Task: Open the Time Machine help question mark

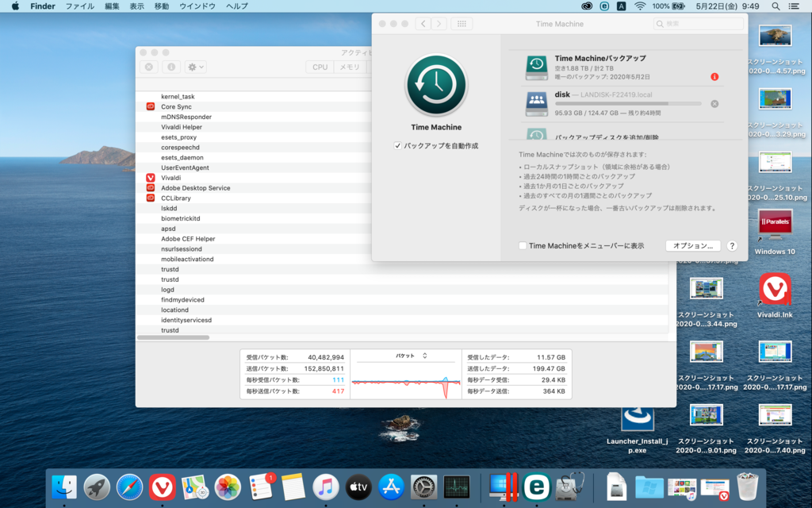Action: coord(732,246)
